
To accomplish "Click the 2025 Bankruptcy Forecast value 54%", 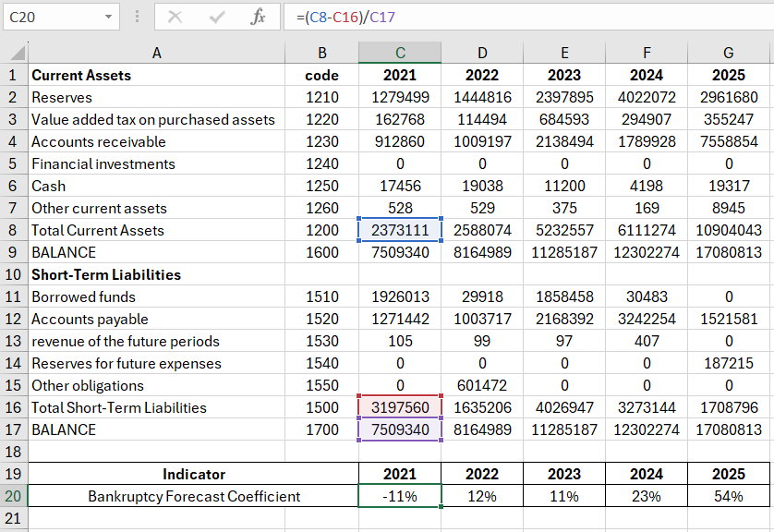I will point(729,496).
